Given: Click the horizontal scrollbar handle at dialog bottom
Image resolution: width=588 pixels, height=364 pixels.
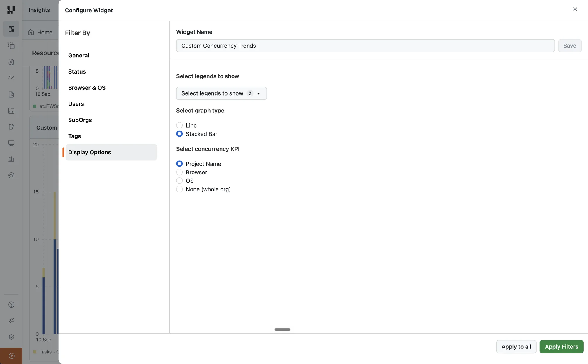Looking at the screenshot, I should click(282, 330).
